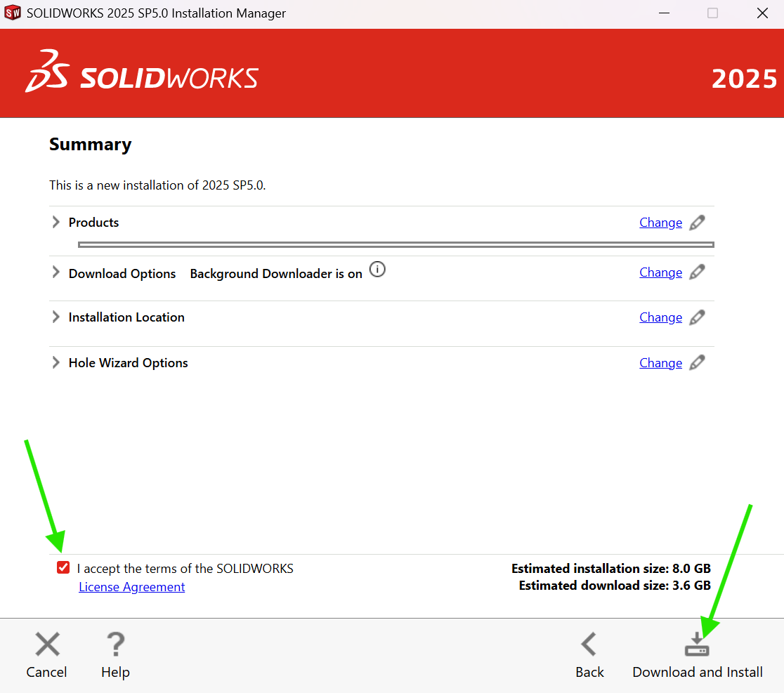
Task: Click Change link for Products
Action: point(660,223)
